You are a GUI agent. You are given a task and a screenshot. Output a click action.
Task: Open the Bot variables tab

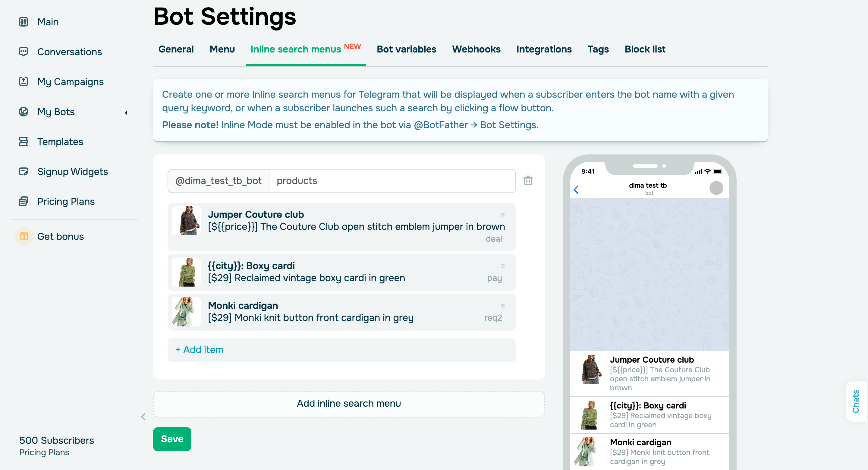pos(406,49)
